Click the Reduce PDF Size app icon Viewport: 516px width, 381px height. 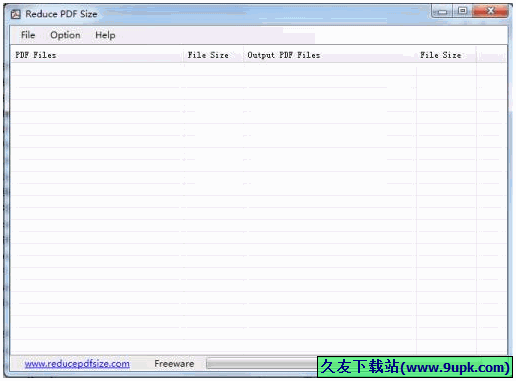[x=16, y=14]
